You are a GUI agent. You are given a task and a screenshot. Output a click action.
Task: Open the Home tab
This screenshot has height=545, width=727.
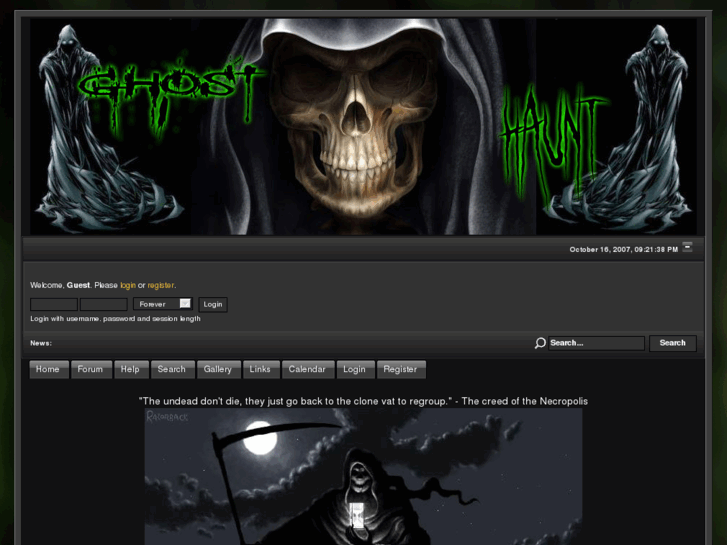(49, 370)
